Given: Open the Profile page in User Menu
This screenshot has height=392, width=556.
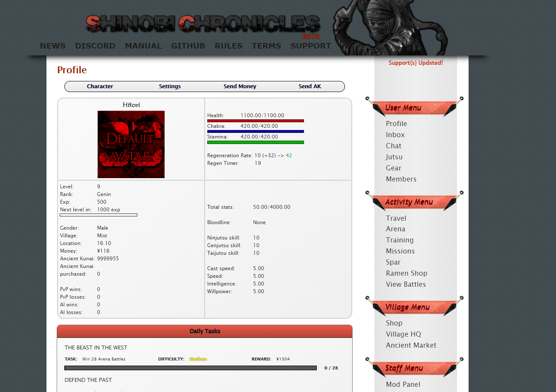Looking at the screenshot, I should coord(396,124).
